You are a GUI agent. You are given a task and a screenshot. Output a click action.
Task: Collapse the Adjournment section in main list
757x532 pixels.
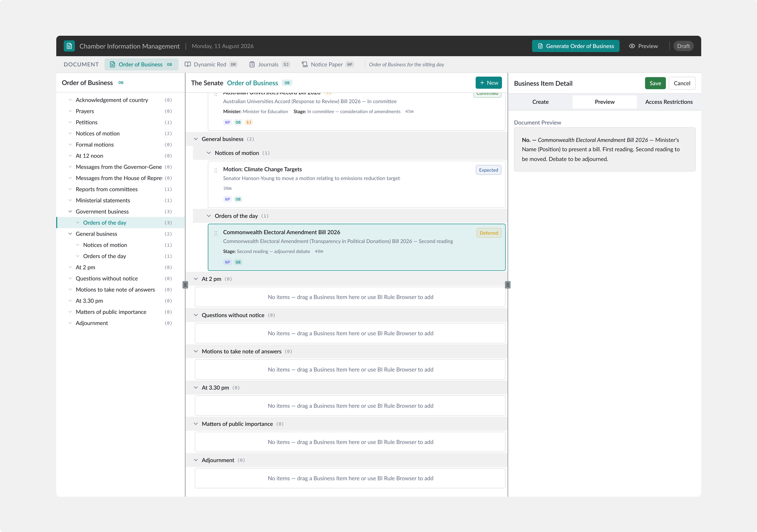pyautogui.click(x=196, y=460)
